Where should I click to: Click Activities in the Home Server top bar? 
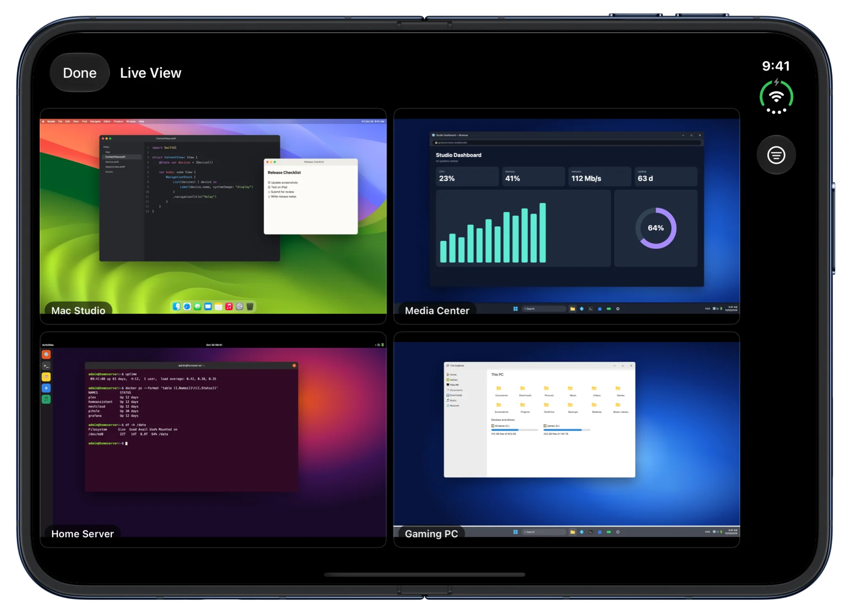click(x=48, y=345)
